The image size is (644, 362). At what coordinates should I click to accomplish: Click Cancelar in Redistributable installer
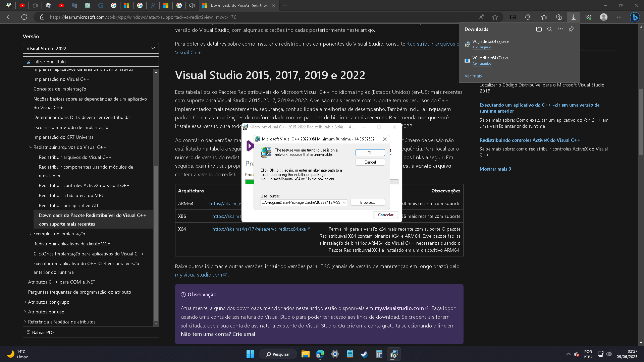pyautogui.click(x=386, y=215)
